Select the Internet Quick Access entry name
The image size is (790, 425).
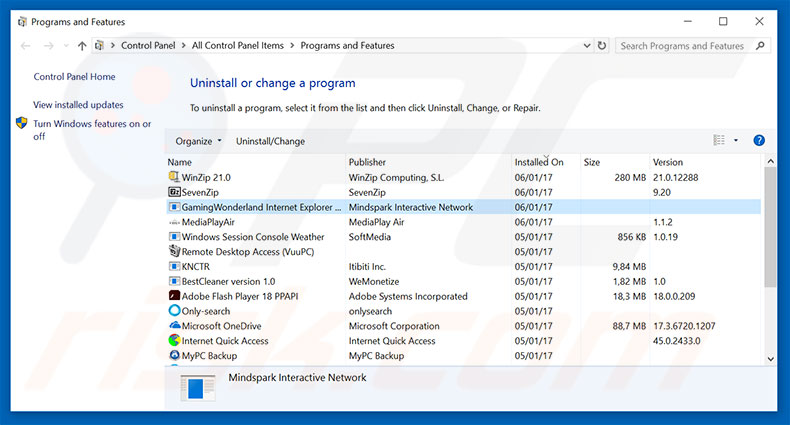[x=225, y=341]
